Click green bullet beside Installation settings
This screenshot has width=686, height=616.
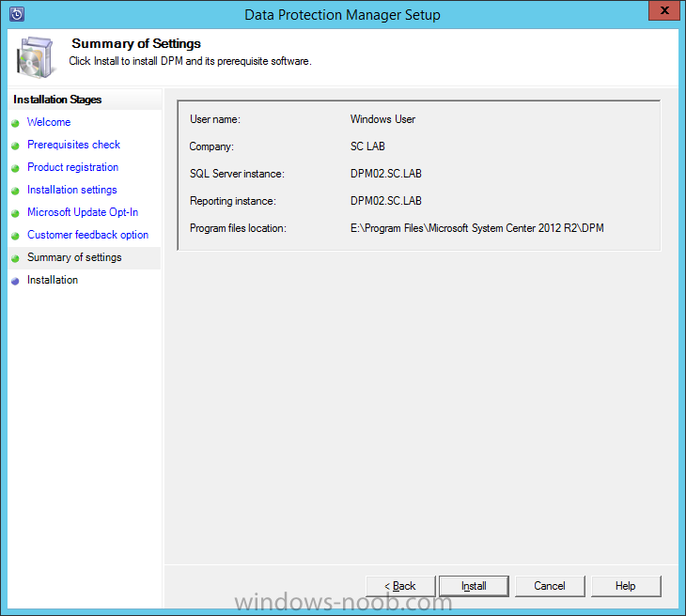coord(15,191)
